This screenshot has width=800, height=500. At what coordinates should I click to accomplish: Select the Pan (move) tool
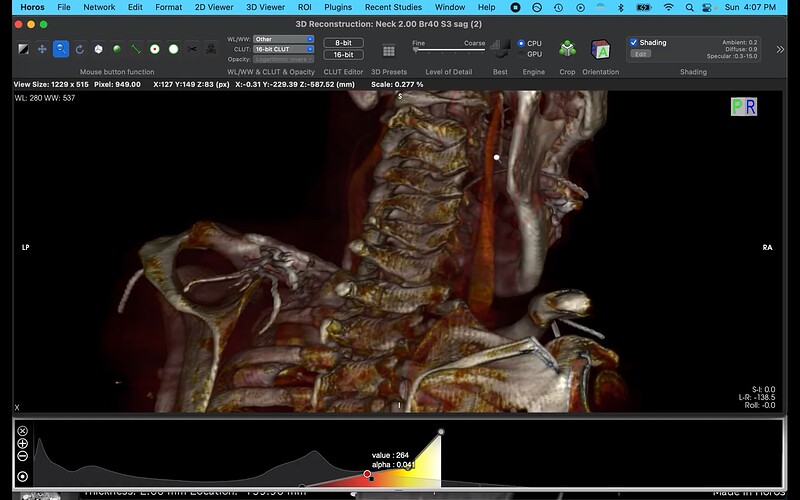[x=42, y=48]
